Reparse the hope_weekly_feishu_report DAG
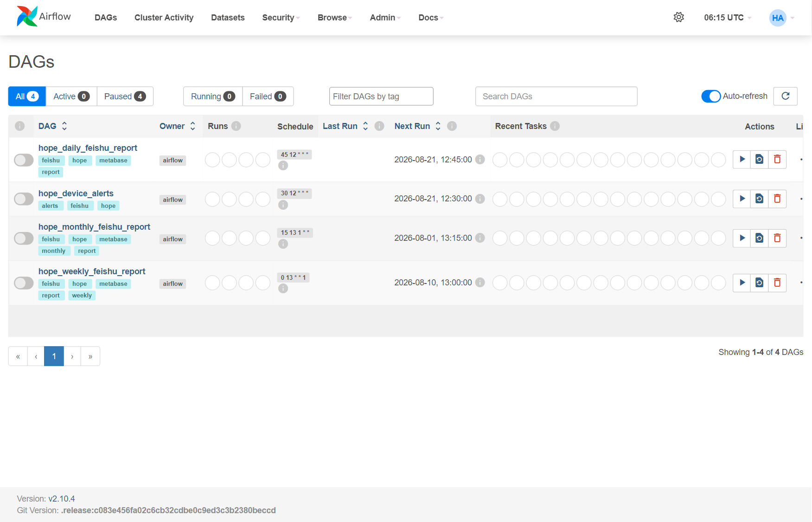 [x=759, y=283]
